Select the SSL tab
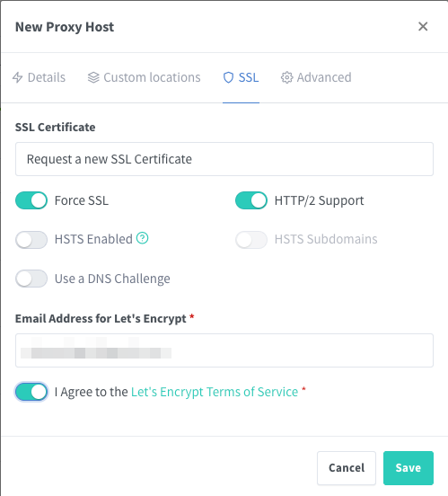The width and height of the screenshot is (448, 496). 241,77
